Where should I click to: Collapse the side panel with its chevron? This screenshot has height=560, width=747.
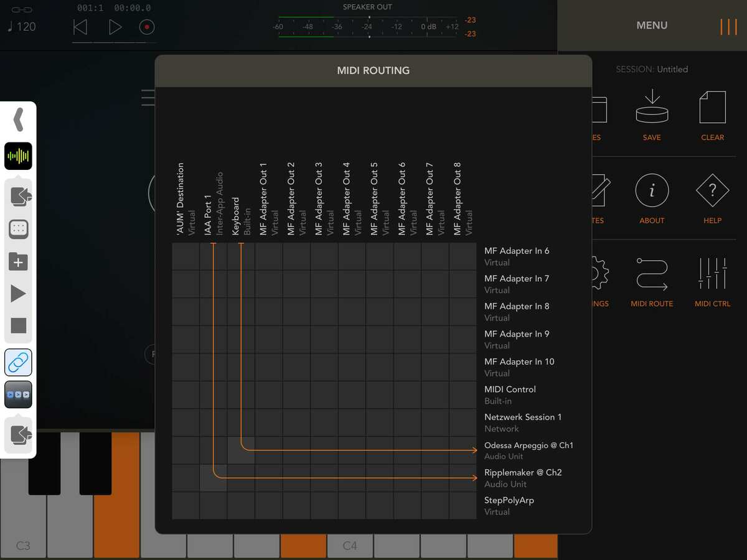point(19,119)
